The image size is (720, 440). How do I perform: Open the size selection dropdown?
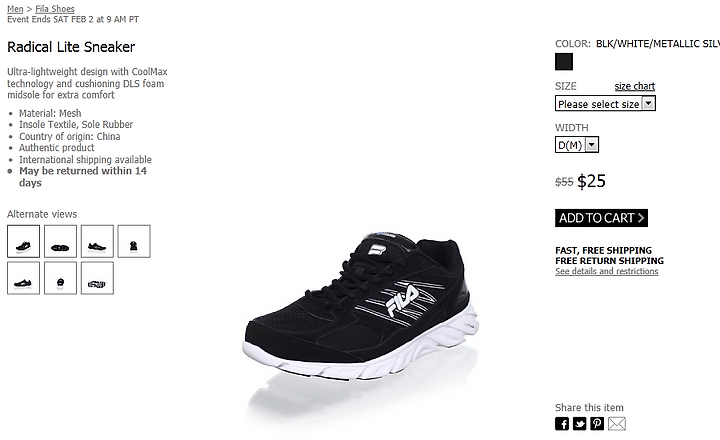pos(605,103)
